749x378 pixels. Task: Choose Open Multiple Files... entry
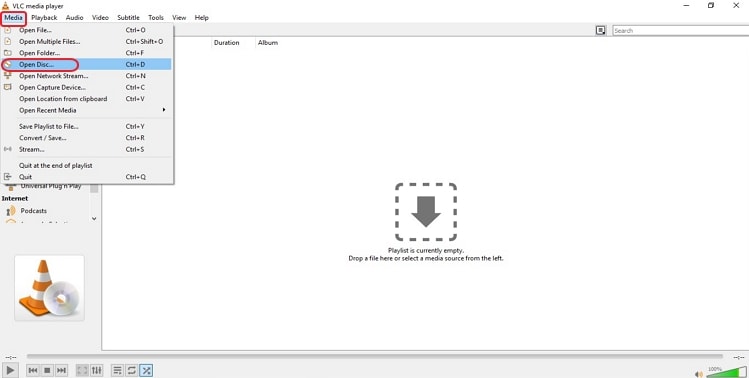tap(87, 42)
